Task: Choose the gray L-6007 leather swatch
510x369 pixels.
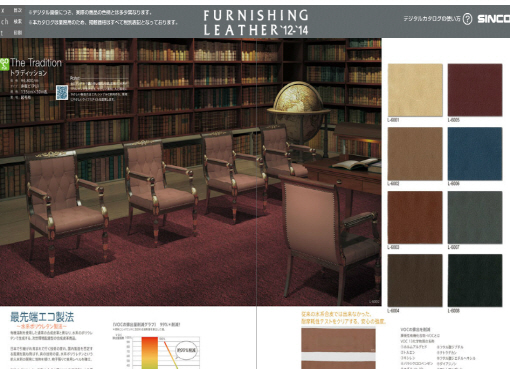Action: tap(475, 217)
